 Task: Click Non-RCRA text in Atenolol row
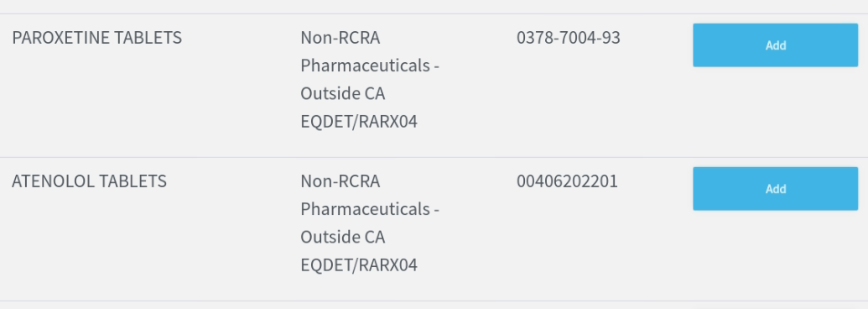pos(340,181)
